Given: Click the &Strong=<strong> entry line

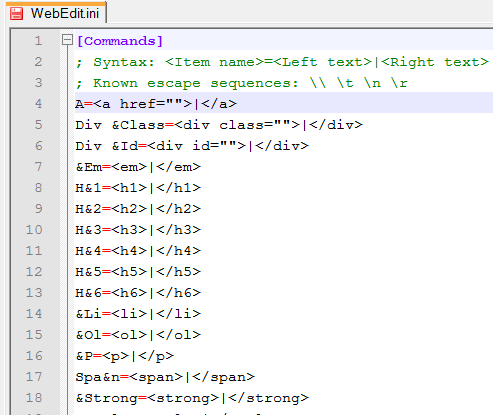Looking at the screenshot, I should tap(192, 398).
